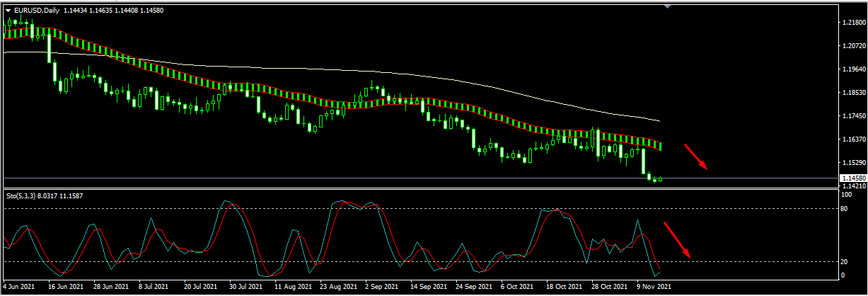Click the 24 Sep 2021 date label
The image size is (868, 296).
click(473, 288)
